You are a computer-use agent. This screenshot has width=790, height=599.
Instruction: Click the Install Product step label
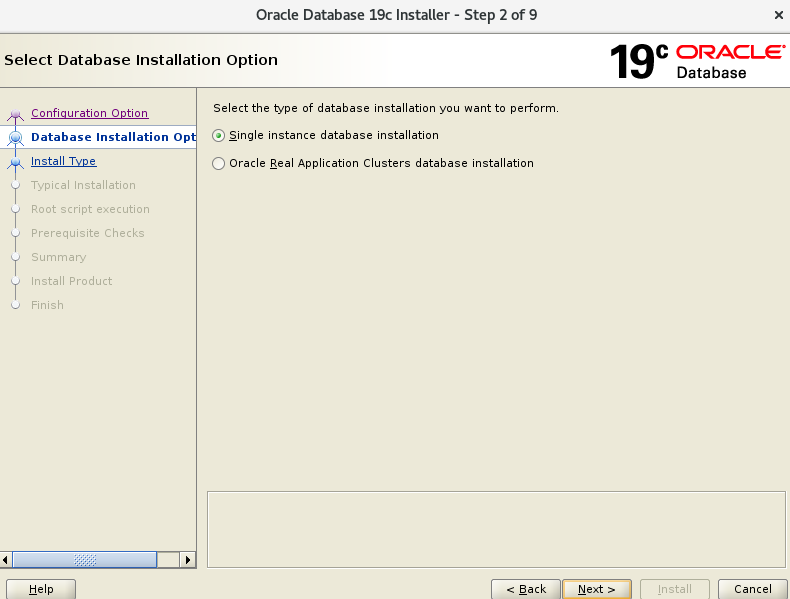(x=72, y=281)
